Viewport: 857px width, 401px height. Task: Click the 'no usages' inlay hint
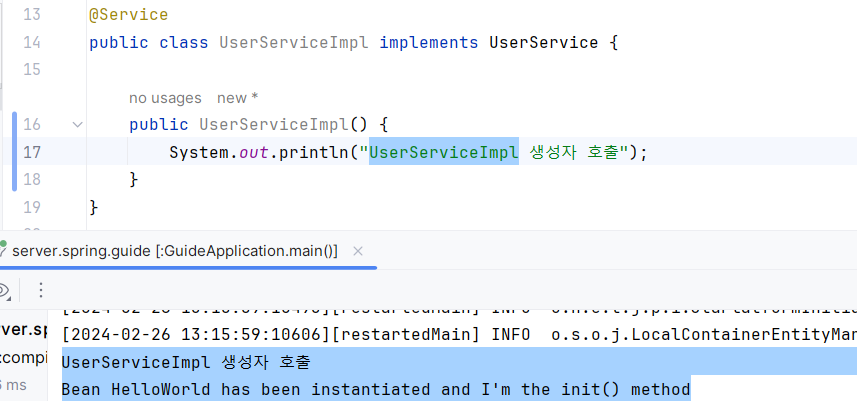(165, 98)
